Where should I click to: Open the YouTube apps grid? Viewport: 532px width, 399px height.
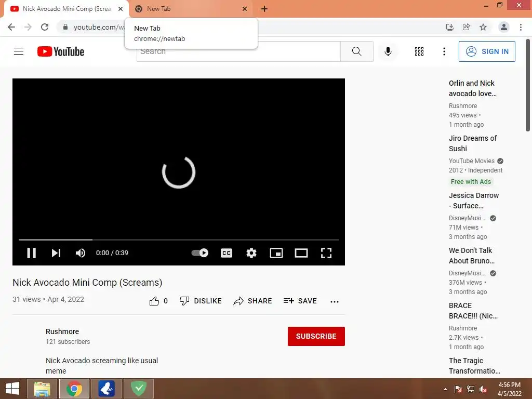(x=419, y=51)
